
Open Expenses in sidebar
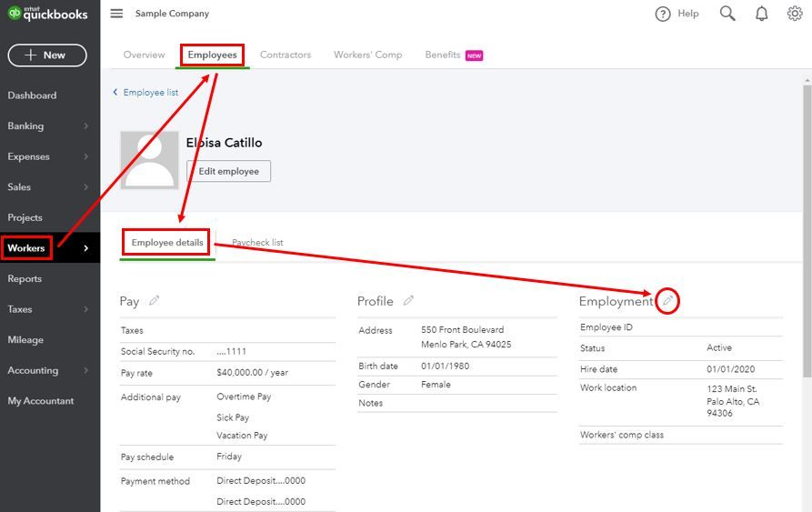[28, 156]
